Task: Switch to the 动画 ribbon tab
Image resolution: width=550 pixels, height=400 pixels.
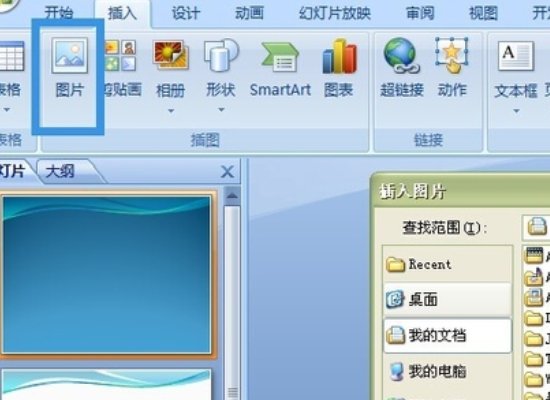Action: coord(249,13)
